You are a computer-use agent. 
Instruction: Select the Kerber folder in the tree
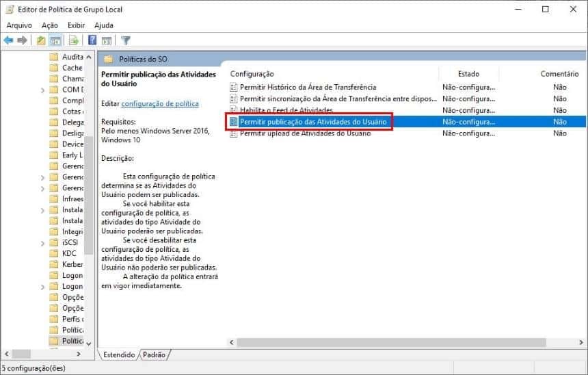tap(72, 264)
